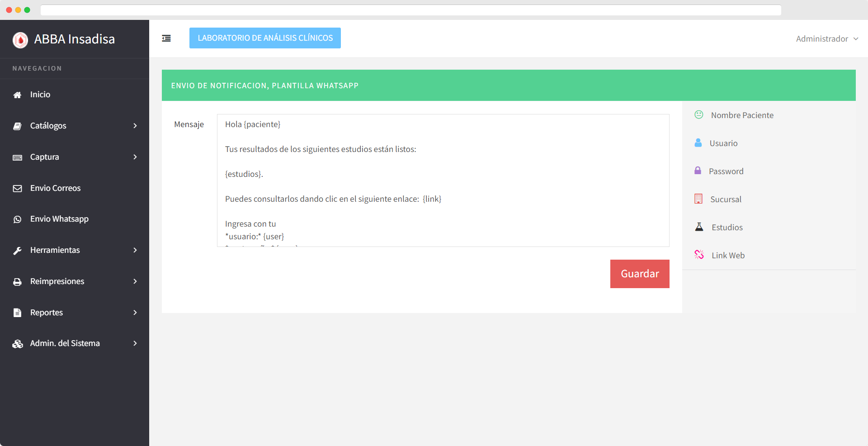Go to Inicio in the sidebar
The image size is (868, 446).
coord(75,95)
